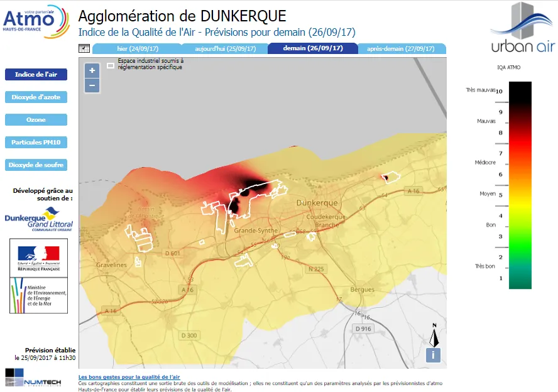Screen dimensions: 558x392
Task: Click the IQA ATMO color scale bar
Action: tap(520, 185)
